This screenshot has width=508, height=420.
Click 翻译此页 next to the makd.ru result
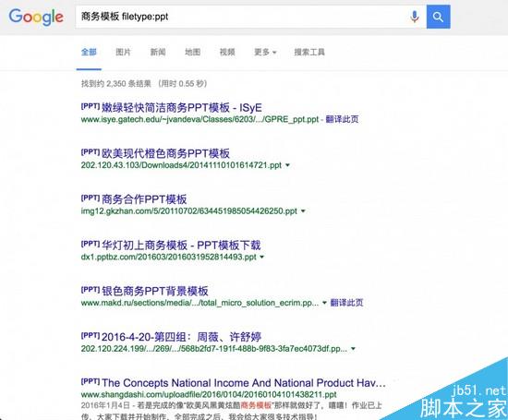346,303
